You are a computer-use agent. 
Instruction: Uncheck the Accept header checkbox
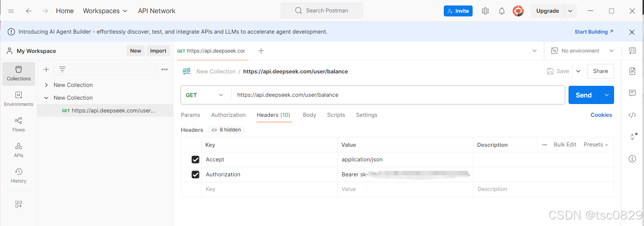(x=195, y=160)
